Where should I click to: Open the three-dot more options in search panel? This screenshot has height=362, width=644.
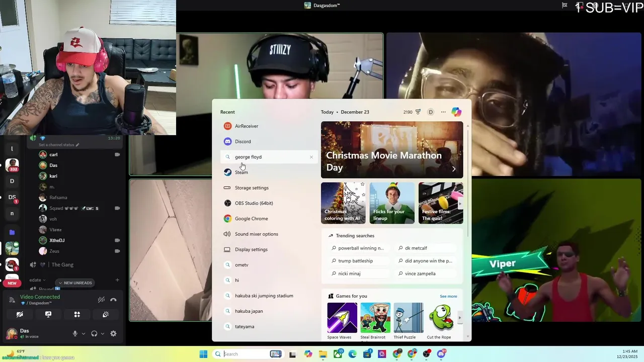tap(443, 112)
